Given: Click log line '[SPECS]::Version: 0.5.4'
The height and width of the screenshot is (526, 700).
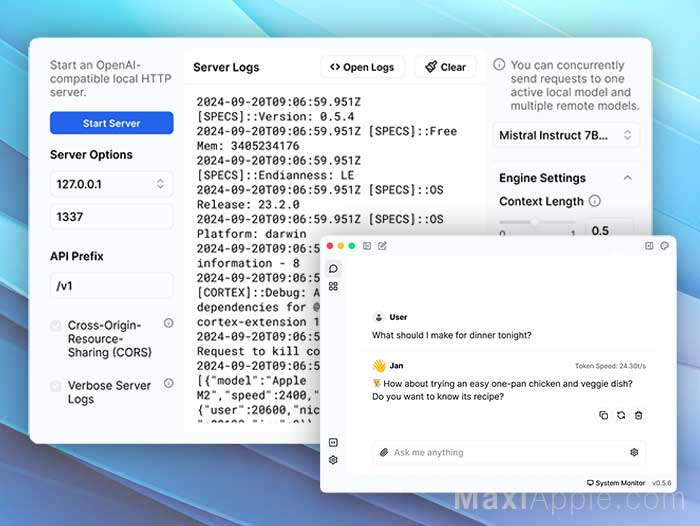Looking at the screenshot, I should [275, 117].
